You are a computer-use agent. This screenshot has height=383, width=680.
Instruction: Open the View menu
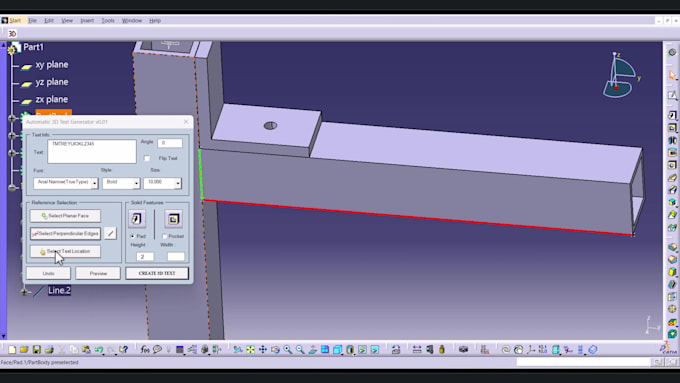coord(67,20)
